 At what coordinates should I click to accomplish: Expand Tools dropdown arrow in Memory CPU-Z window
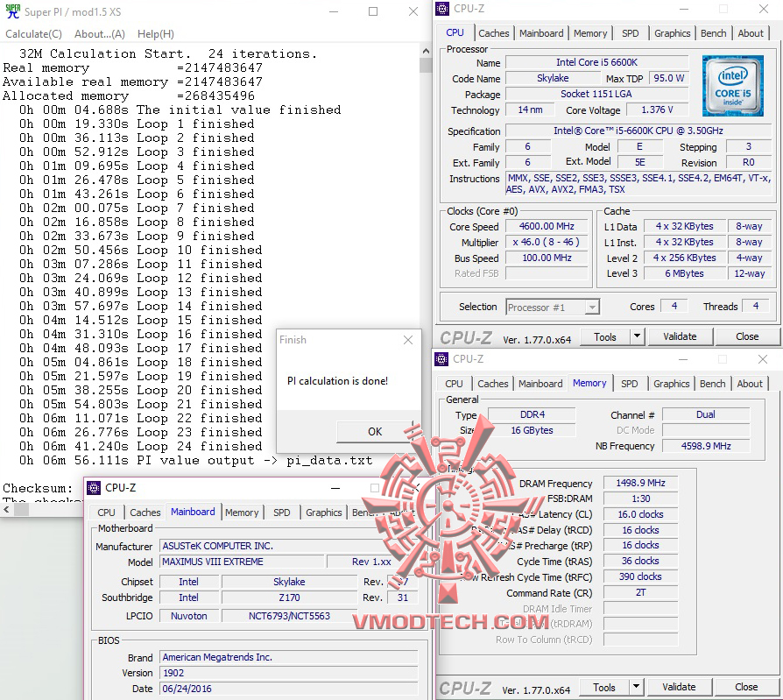[636, 688]
